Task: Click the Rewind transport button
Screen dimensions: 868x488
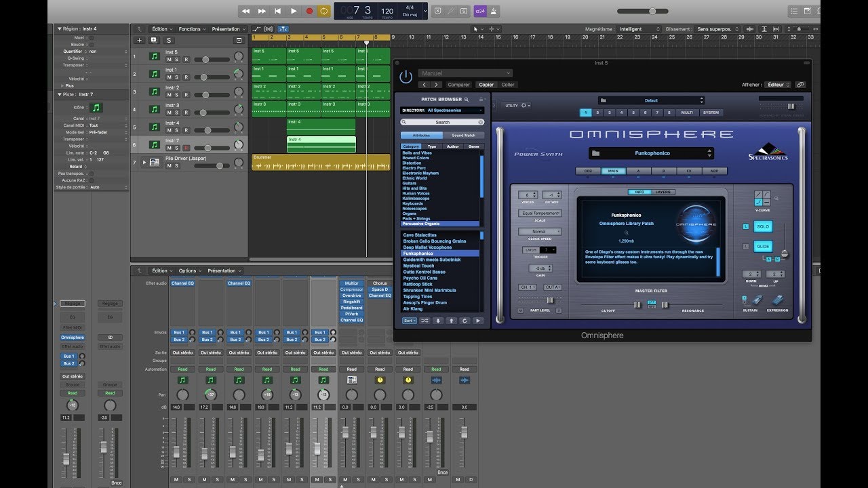Action: pos(245,11)
